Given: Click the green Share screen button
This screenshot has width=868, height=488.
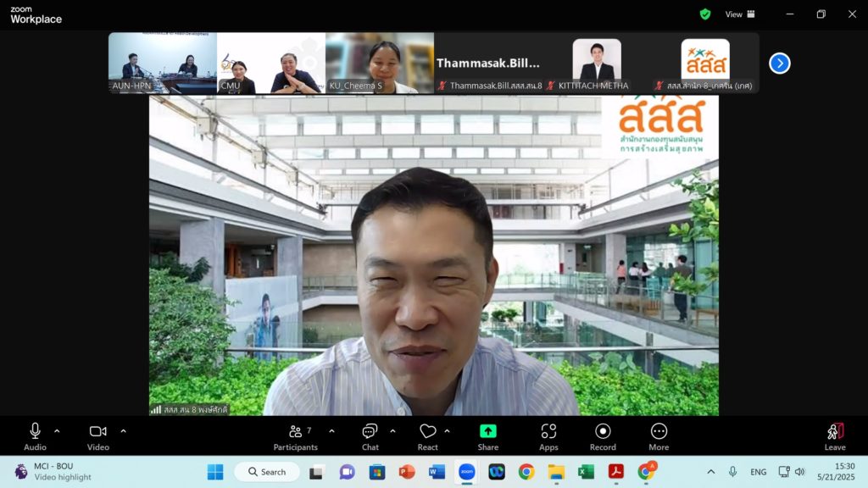Looking at the screenshot, I should (x=487, y=435).
